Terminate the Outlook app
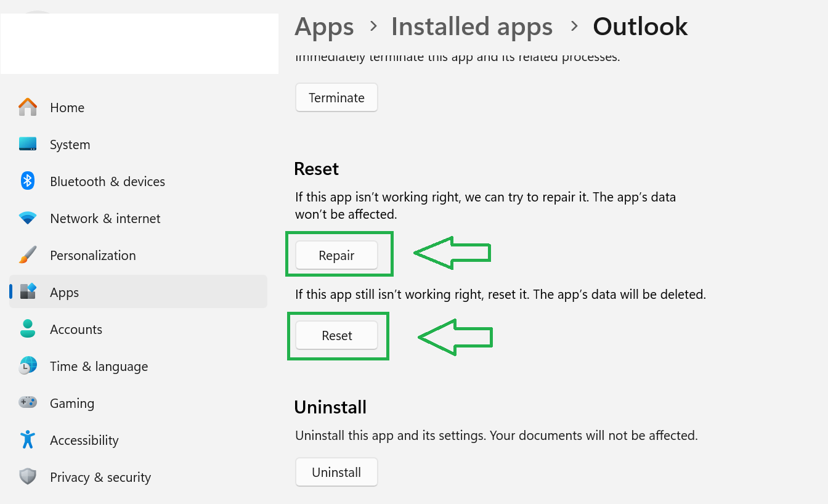828x504 pixels. tap(336, 97)
